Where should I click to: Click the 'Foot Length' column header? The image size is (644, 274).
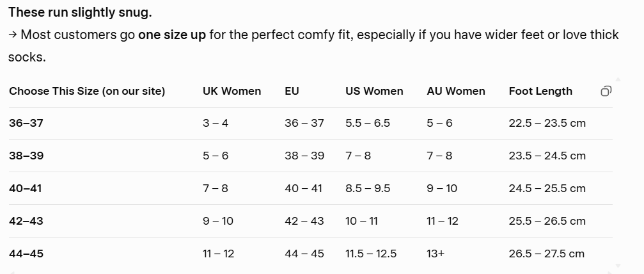(540, 91)
